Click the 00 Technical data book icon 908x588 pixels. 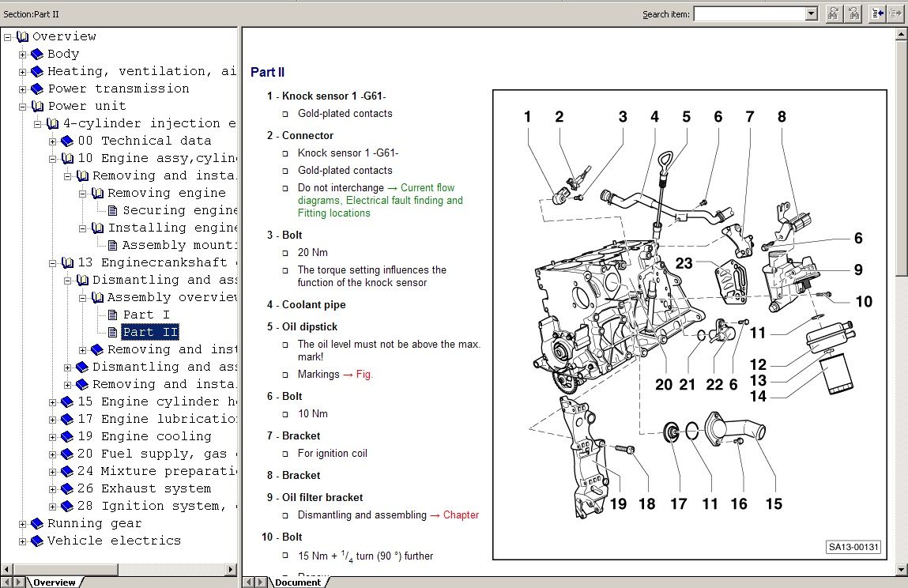pyautogui.click(x=67, y=141)
